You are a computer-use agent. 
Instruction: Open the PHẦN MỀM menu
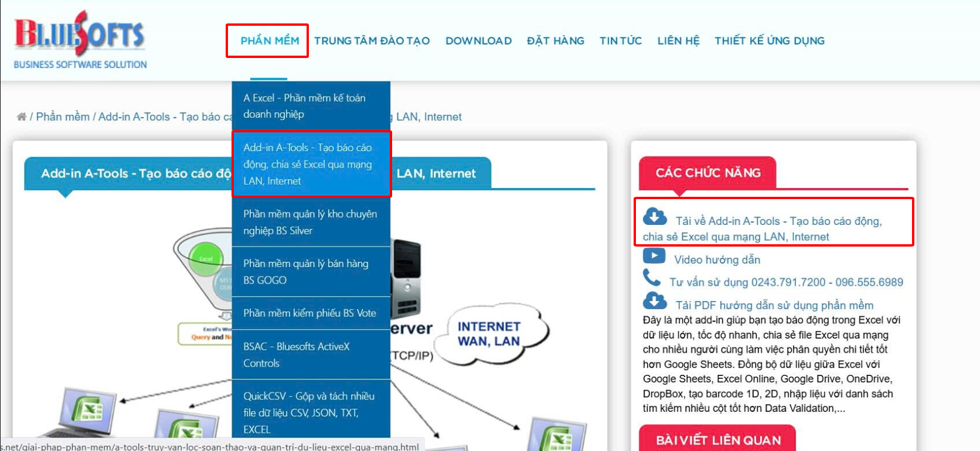[270, 40]
